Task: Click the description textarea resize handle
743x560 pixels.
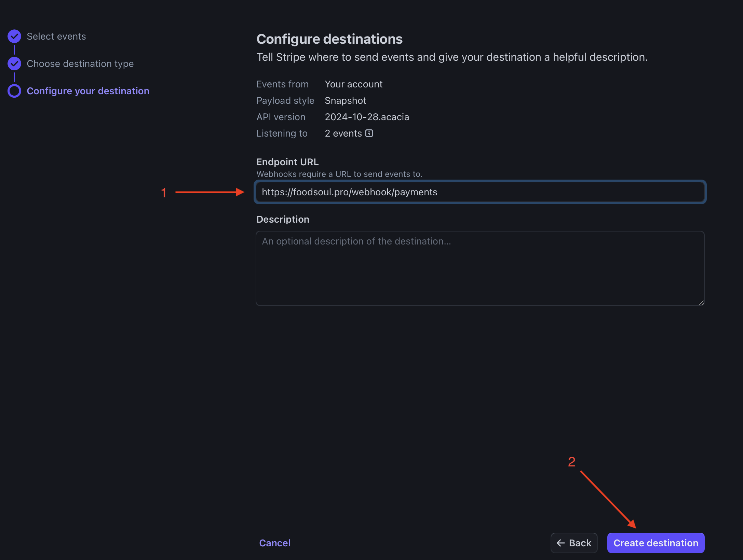Action: pyautogui.click(x=701, y=303)
